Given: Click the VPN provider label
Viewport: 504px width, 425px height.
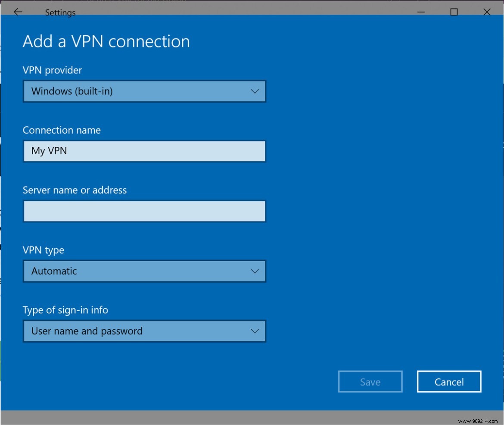Looking at the screenshot, I should coord(52,70).
